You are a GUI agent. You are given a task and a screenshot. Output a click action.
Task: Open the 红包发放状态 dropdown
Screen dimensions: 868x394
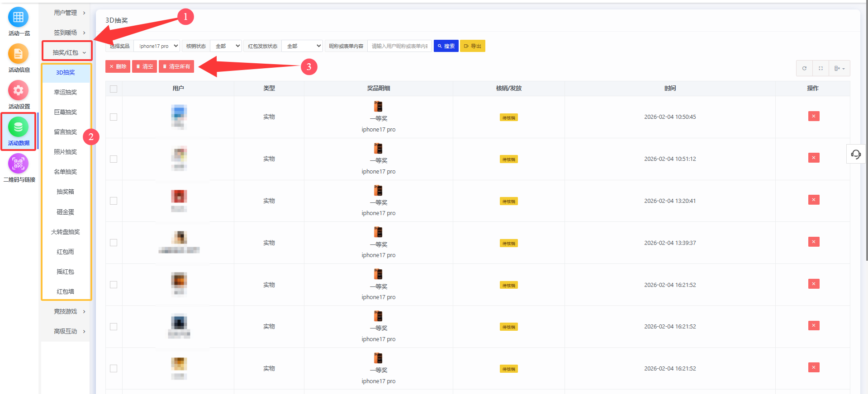302,46
